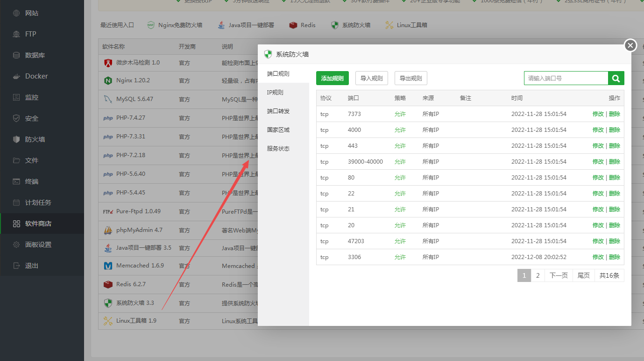Open PHP-7.3.31 in the software list
This screenshot has height=361, width=644.
(x=131, y=137)
